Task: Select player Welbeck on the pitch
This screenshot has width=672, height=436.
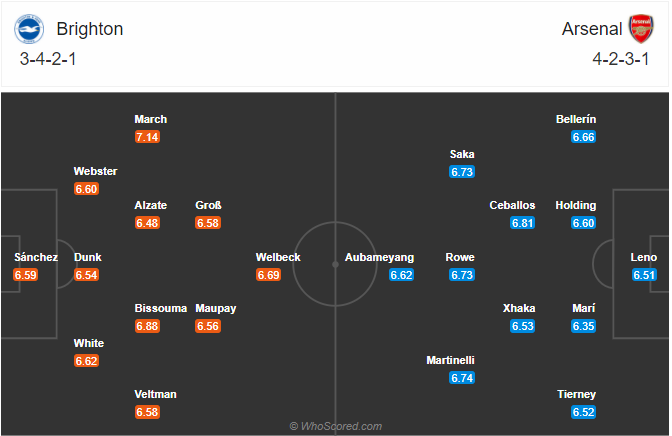Action: coord(278,257)
